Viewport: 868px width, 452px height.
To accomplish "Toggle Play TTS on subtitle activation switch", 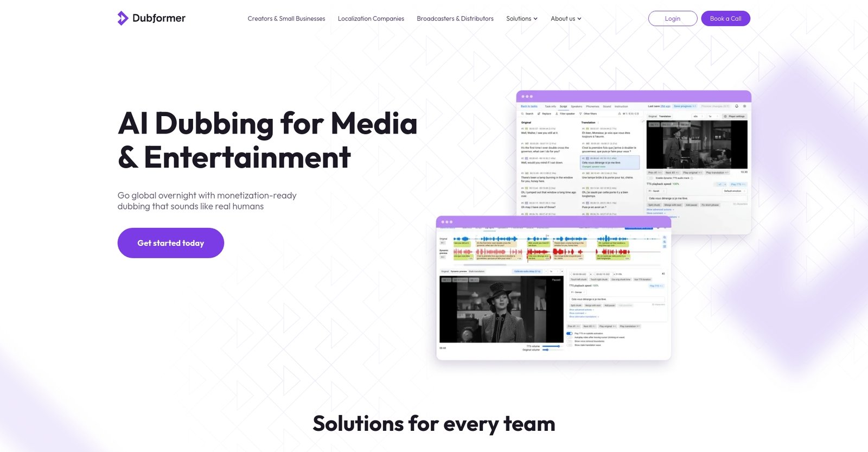I will (569, 333).
